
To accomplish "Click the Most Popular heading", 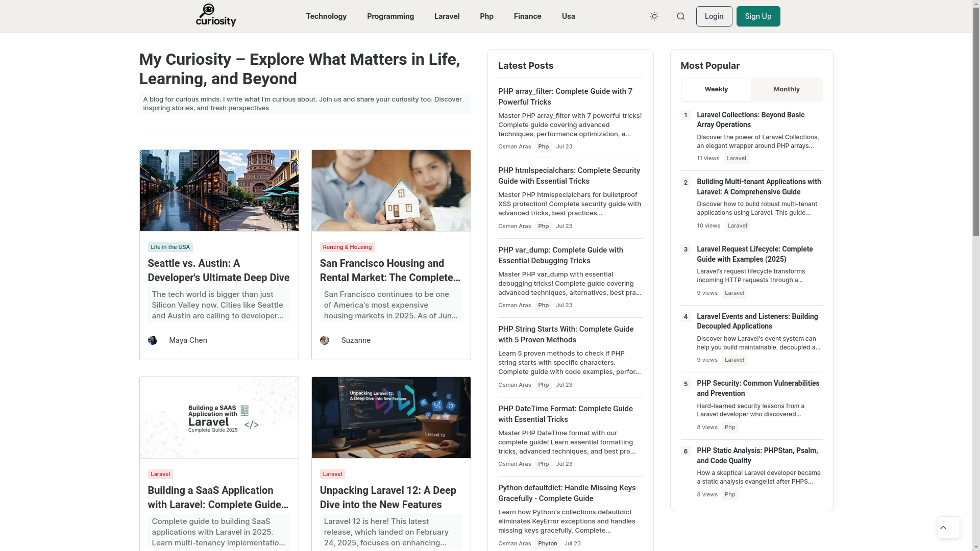I will pyautogui.click(x=709, y=66).
